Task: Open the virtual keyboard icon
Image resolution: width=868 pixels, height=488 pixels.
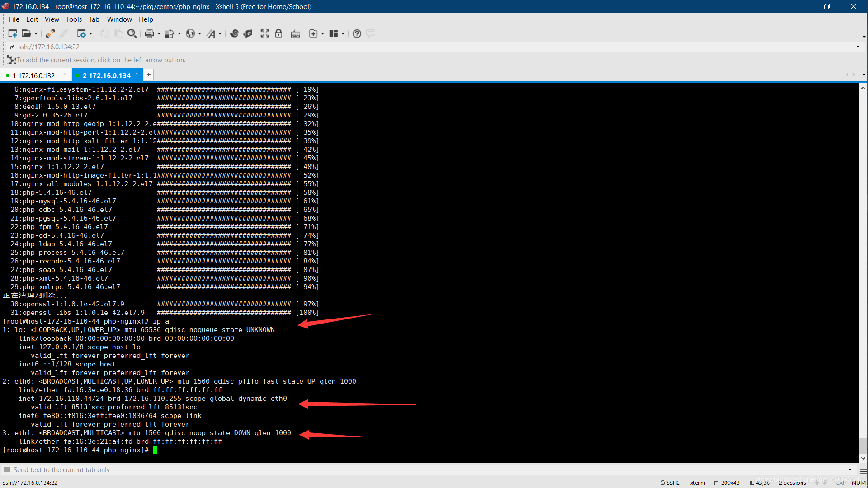Action: tap(296, 33)
